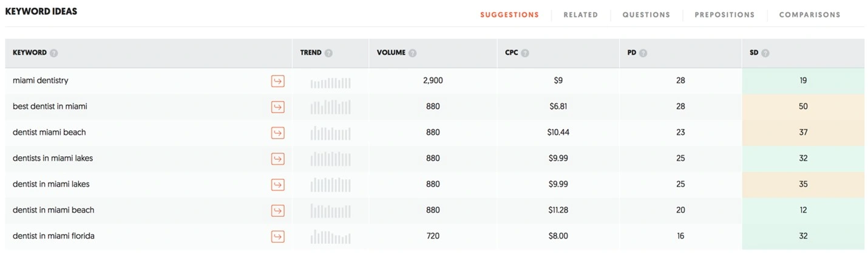Click arrow icon for dentists in miami lakes
Viewport: 868px width, 253px height.
277,159
